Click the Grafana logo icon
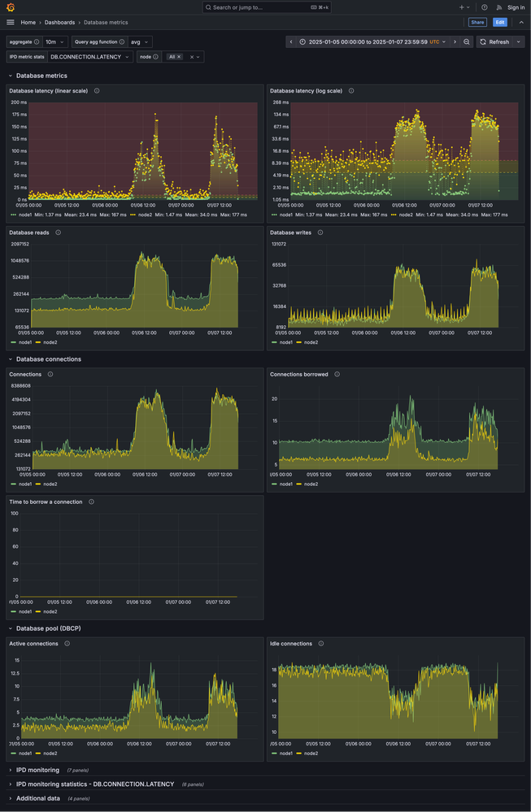Image resolution: width=531 pixels, height=812 pixels. (11, 7)
